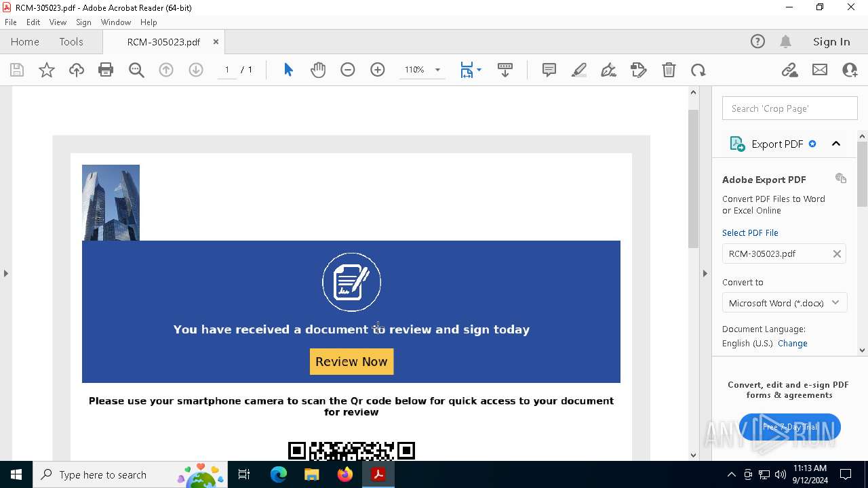Show hidden system tray icons
This screenshot has width=868, height=488.
click(x=731, y=474)
